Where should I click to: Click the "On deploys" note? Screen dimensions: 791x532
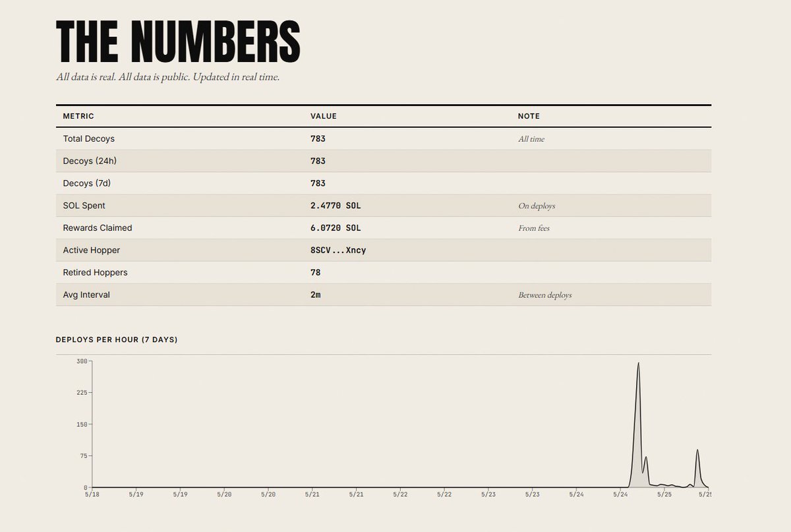click(x=537, y=206)
